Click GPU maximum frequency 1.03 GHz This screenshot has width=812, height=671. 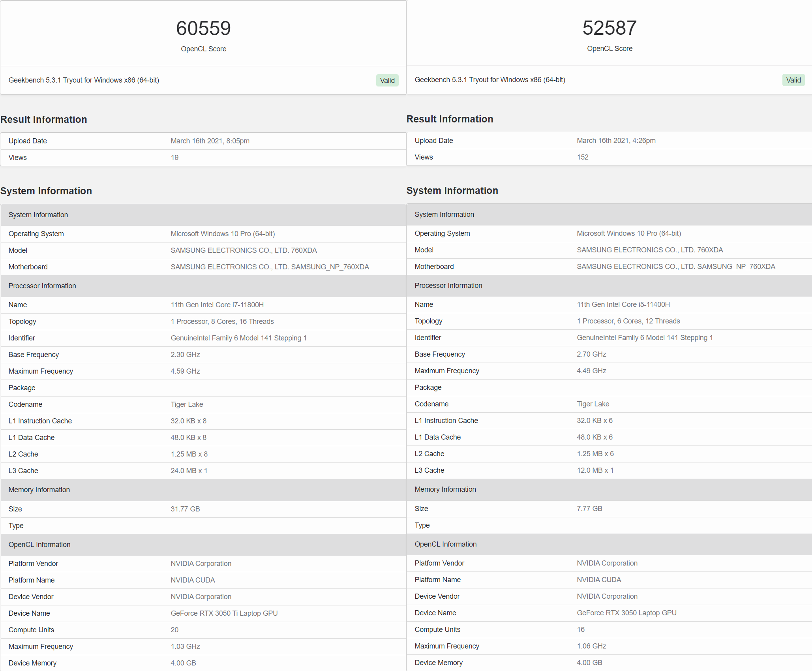pyautogui.click(x=185, y=647)
